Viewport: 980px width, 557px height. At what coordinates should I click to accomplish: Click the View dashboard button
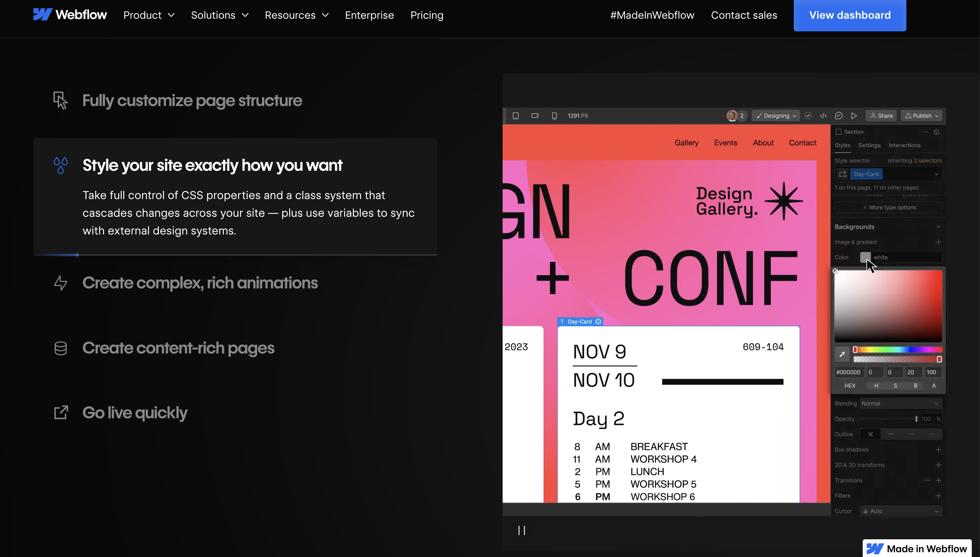tap(849, 15)
